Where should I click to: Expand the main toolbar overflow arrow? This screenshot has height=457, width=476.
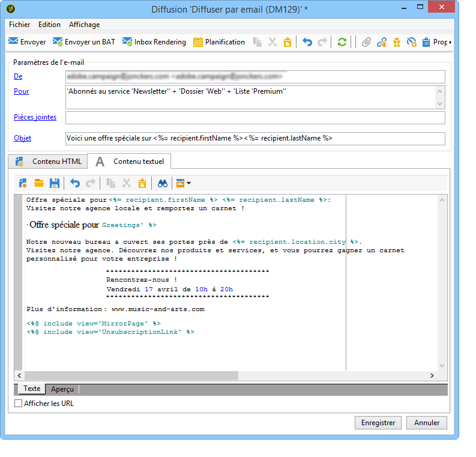point(450,42)
